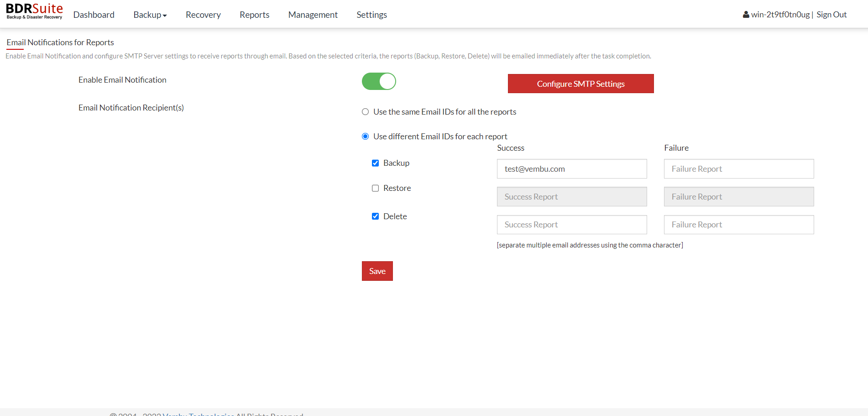
Task: Click the Success column header
Action: [x=511, y=148]
